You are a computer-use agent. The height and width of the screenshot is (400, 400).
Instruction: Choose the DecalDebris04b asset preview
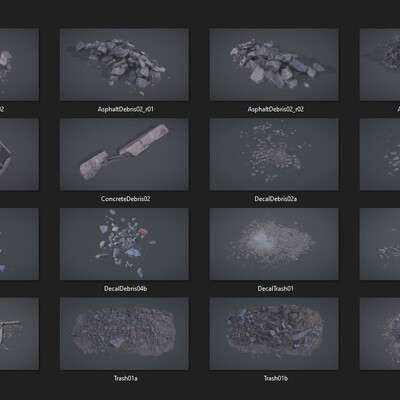click(x=124, y=244)
